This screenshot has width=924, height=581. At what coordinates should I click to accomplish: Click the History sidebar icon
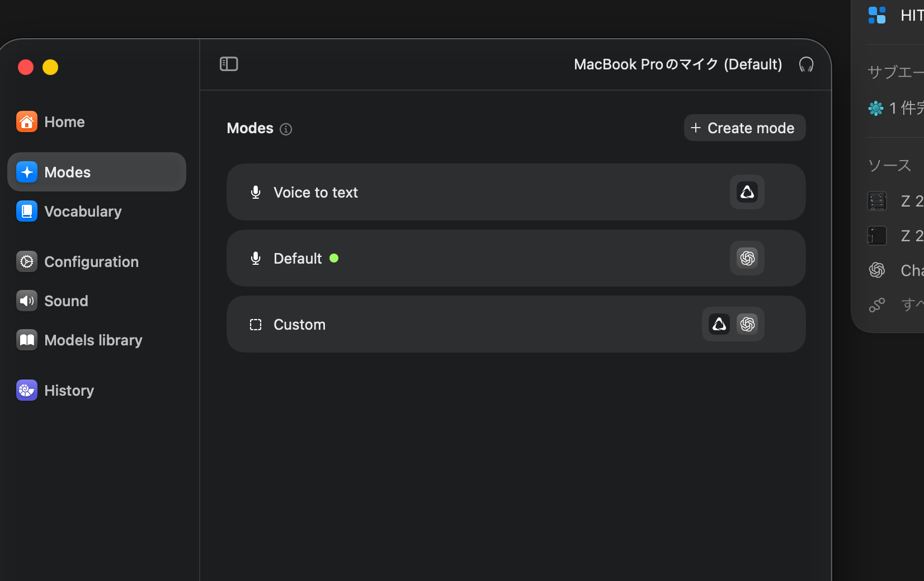[x=27, y=390]
